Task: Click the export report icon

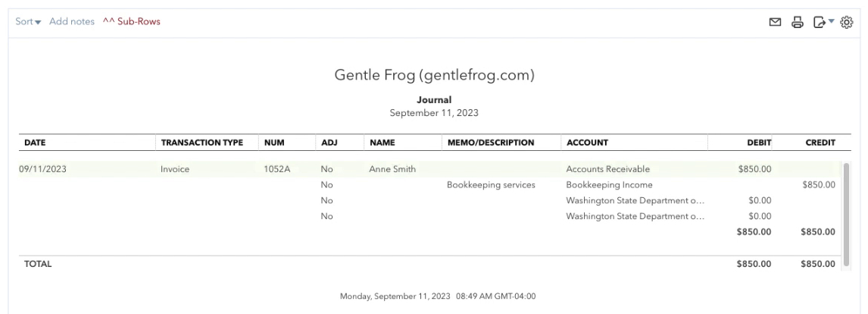Action: tap(819, 22)
